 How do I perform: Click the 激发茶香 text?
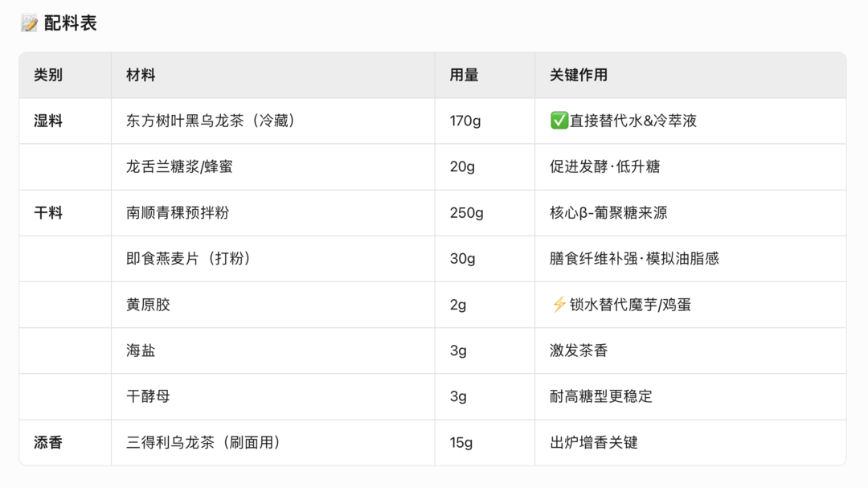click(579, 351)
